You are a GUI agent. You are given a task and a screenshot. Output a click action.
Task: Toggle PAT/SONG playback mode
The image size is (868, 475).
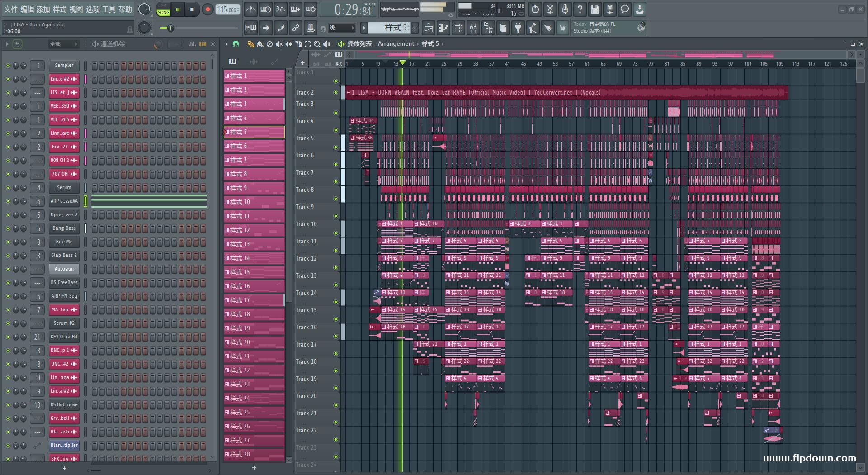click(x=163, y=9)
